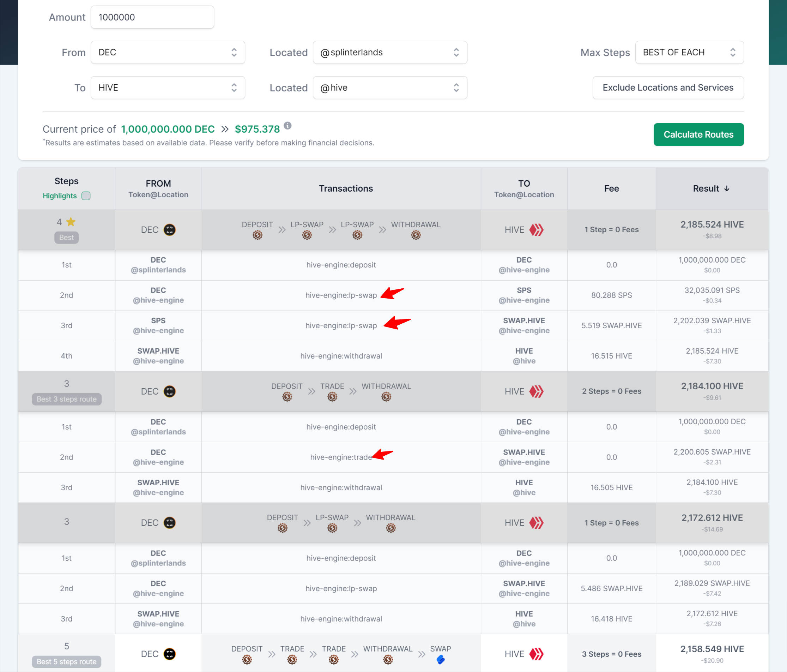
Task: Click the Best 5 steps route badge
Action: point(66,662)
